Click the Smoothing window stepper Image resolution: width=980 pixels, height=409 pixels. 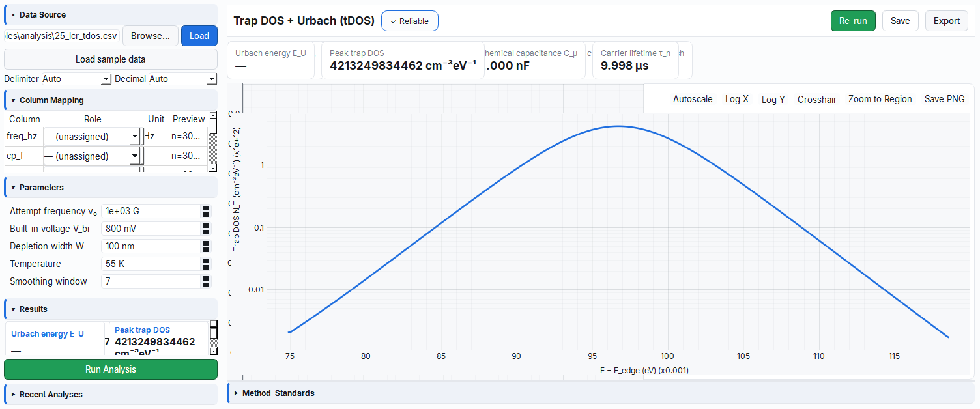pyautogui.click(x=206, y=281)
